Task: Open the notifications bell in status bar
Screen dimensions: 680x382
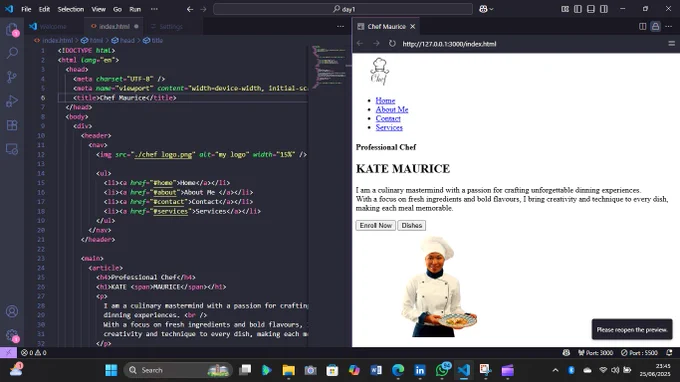Action: 669,353
